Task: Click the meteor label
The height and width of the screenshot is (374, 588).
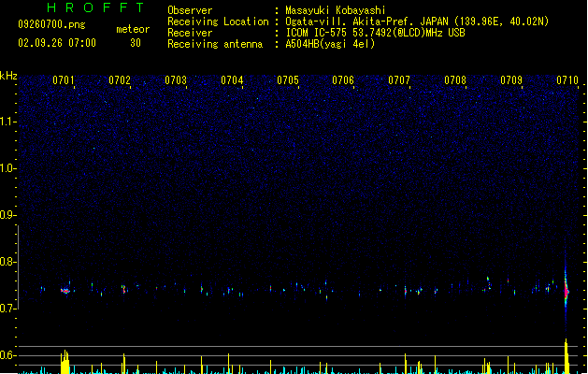Action: (x=133, y=29)
